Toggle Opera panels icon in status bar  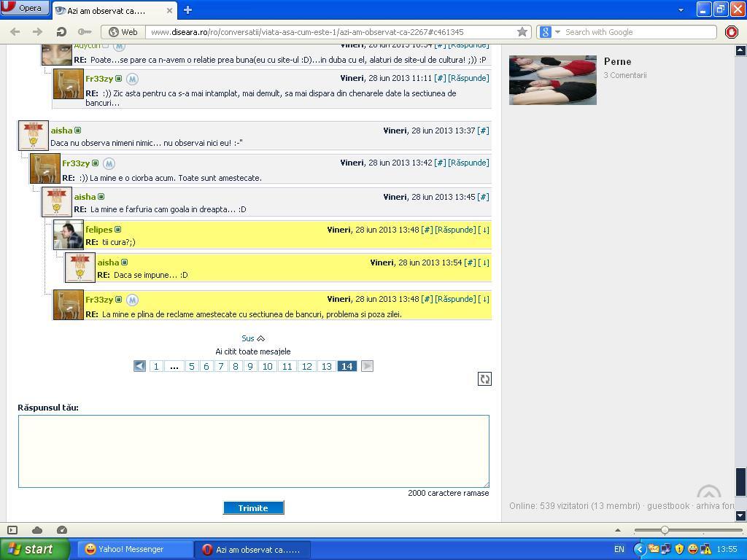click(x=12, y=530)
